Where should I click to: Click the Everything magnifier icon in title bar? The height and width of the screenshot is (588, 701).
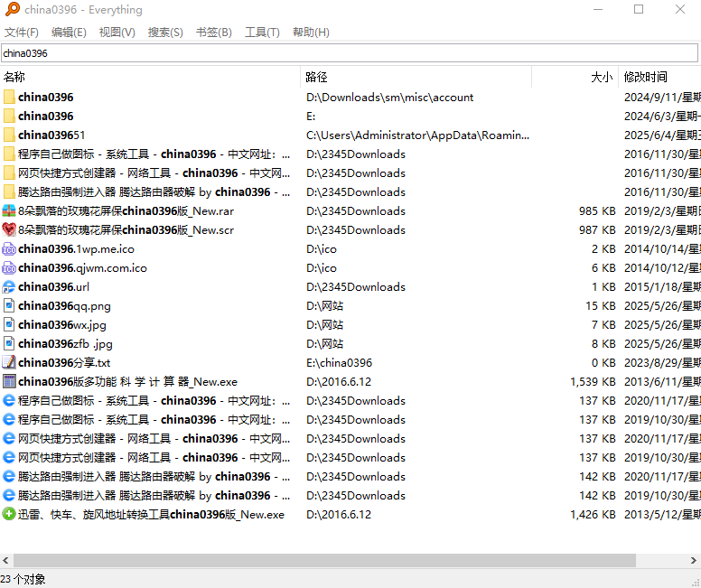coord(12,10)
